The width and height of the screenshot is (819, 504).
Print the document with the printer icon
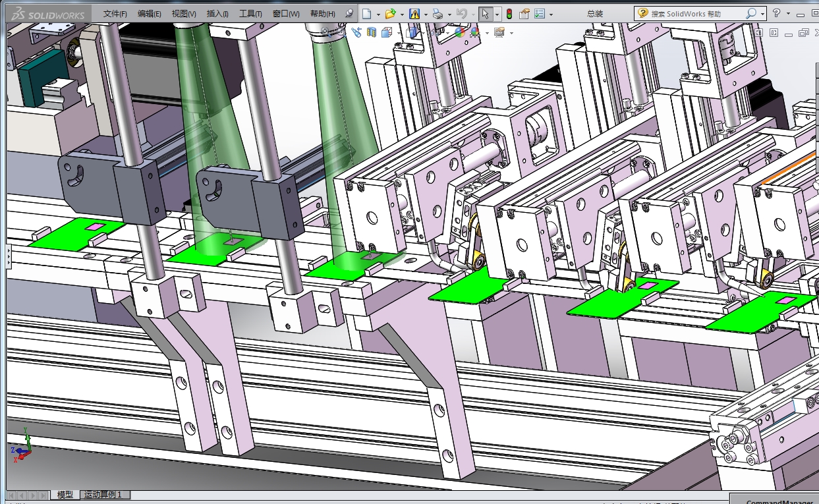[x=438, y=14]
